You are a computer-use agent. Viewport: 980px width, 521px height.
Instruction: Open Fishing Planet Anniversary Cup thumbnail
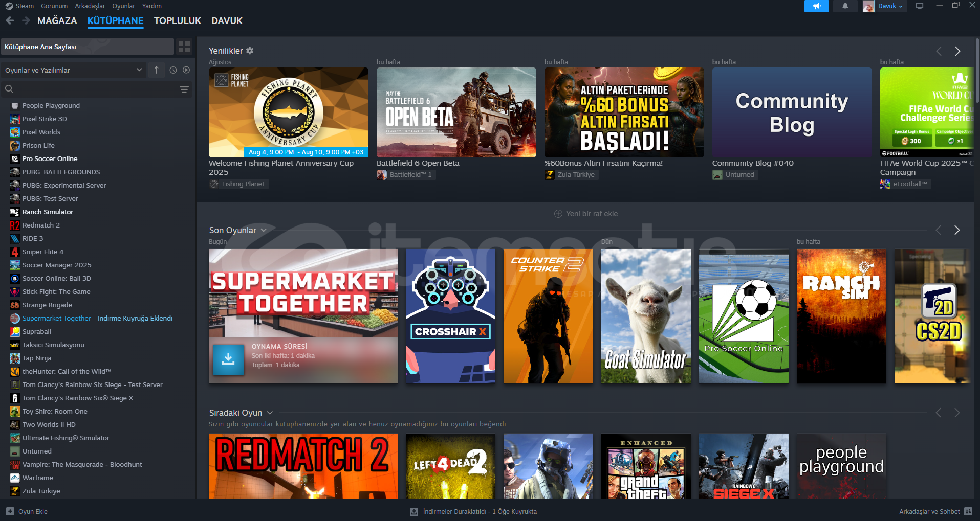(288, 112)
